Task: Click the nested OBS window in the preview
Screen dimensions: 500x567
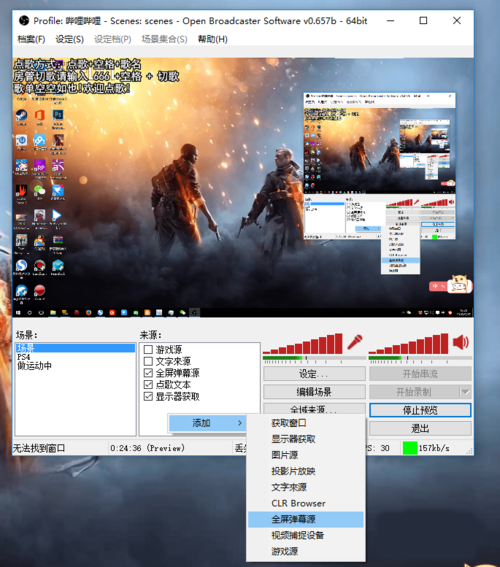Action: pos(379,166)
